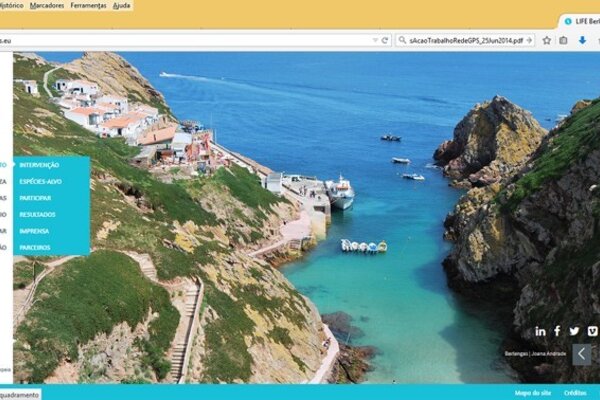Open the Vimeo social icon
600x400 pixels.
(x=592, y=331)
